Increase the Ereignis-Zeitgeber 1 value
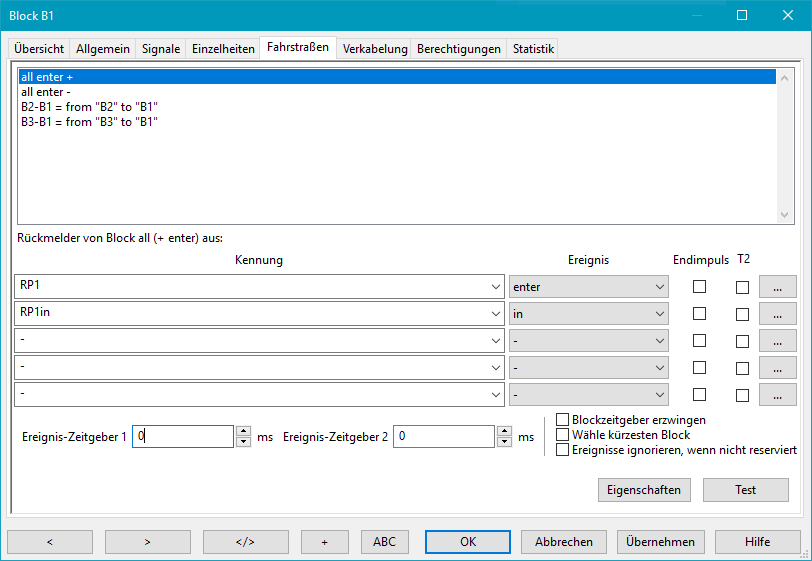The image size is (812, 561). (x=243, y=431)
